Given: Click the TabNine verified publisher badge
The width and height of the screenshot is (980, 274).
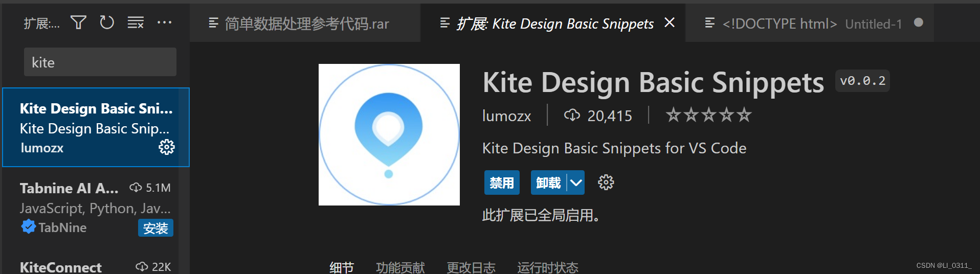Looking at the screenshot, I should (x=29, y=226).
